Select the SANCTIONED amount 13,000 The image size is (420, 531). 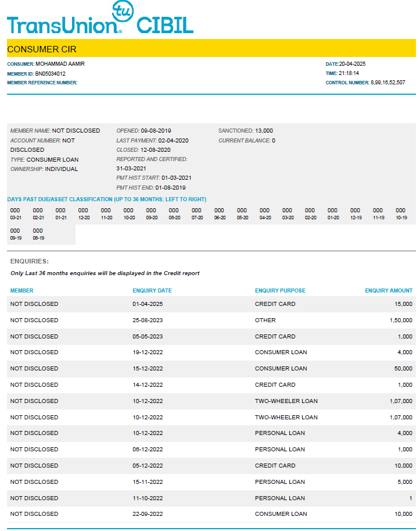tap(264, 131)
